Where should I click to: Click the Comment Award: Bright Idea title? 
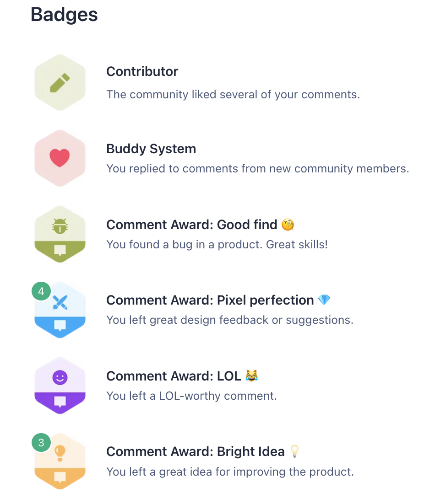pyautogui.click(x=196, y=451)
